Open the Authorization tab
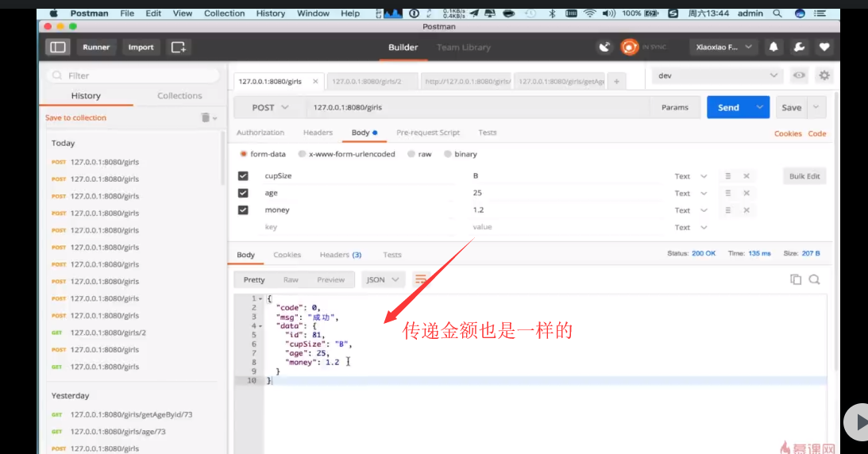The height and width of the screenshot is (454, 868). coord(260,133)
